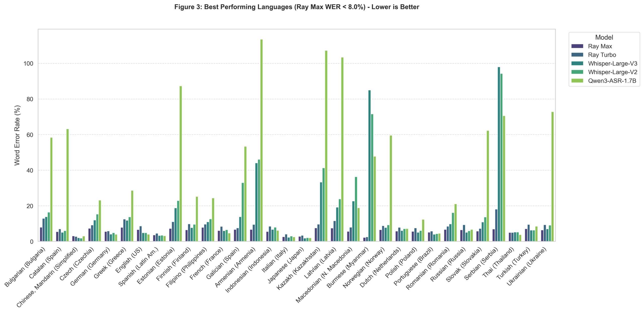Click the Chinese, Mandarin (Simplified) axis label
The width and height of the screenshot is (644, 313).
(48, 277)
